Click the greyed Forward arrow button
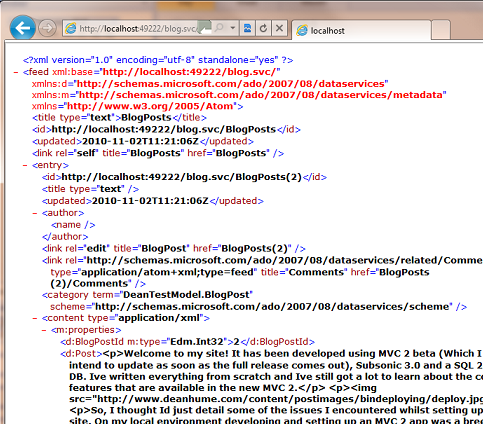Screen dimensions: 483x425 (47, 28)
